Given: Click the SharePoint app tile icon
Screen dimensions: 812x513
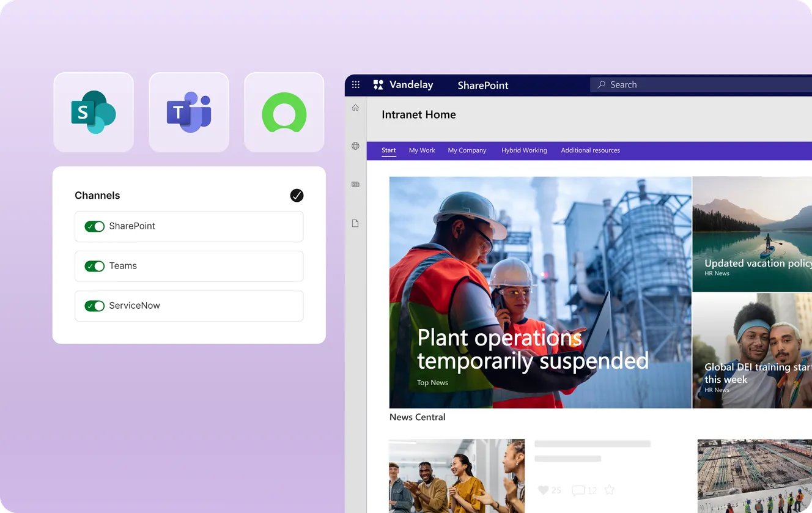Looking at the screenshot, I should point(94,113).
